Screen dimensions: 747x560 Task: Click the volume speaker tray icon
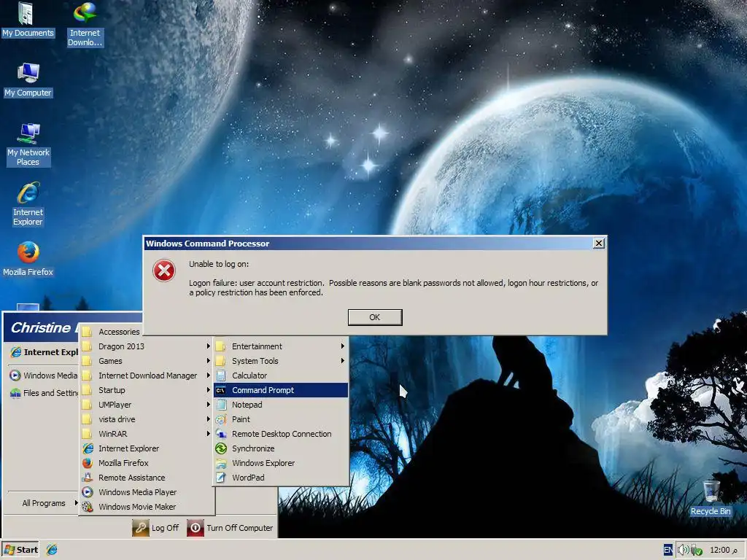[683, 550]
